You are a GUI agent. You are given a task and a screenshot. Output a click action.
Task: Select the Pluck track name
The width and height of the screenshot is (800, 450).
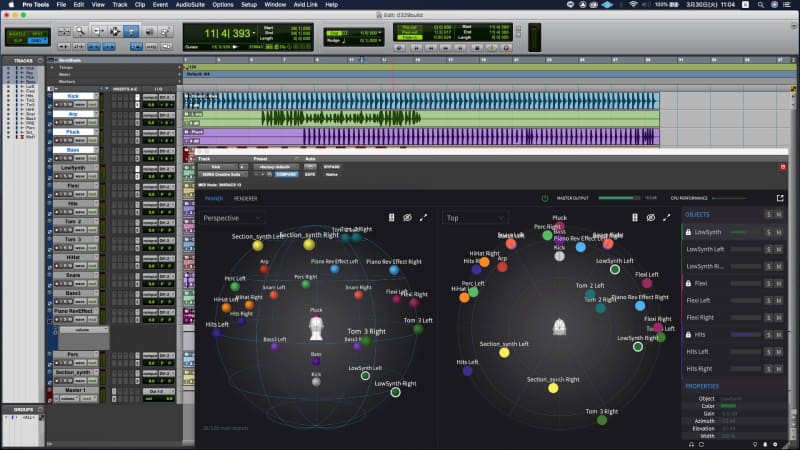pyautogui.click(x=74, y=132)
